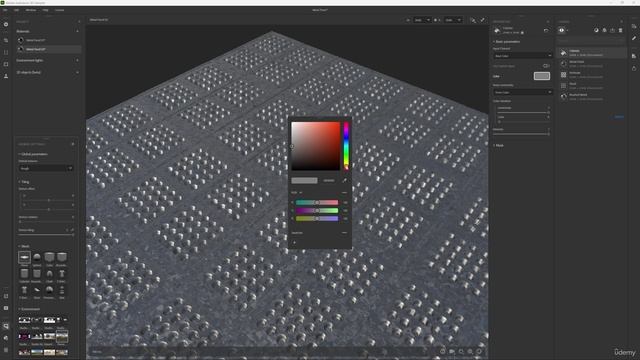Select the Sphere mesh thumbnail
Viewport: 640px width, 360px height.
[x=37, y=257]
